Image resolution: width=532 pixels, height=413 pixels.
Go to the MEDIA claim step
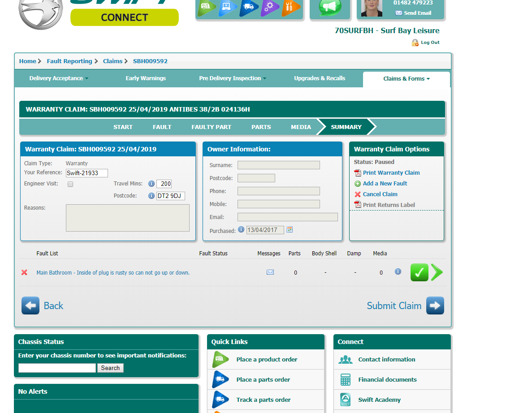pyautogui.click(x=301, y=127)
